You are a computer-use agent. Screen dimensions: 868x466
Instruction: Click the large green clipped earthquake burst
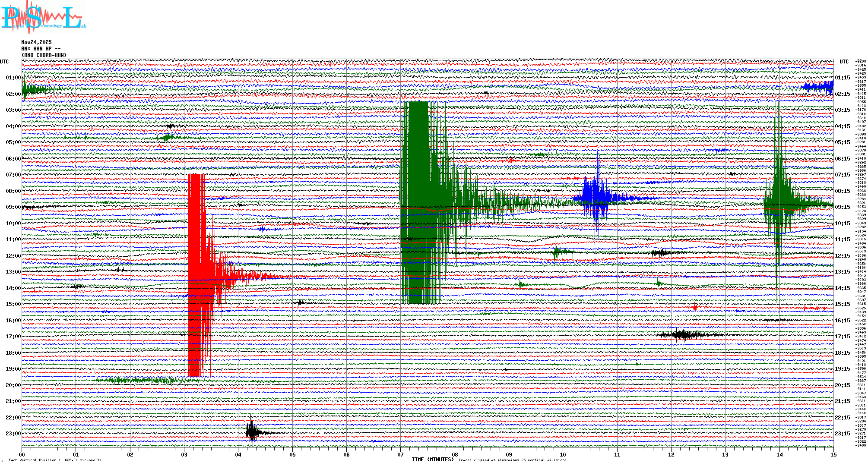click(417, 202)
